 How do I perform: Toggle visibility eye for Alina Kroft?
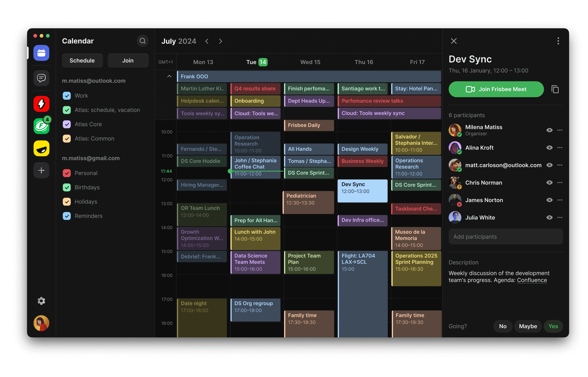click(x=549, y=148)
